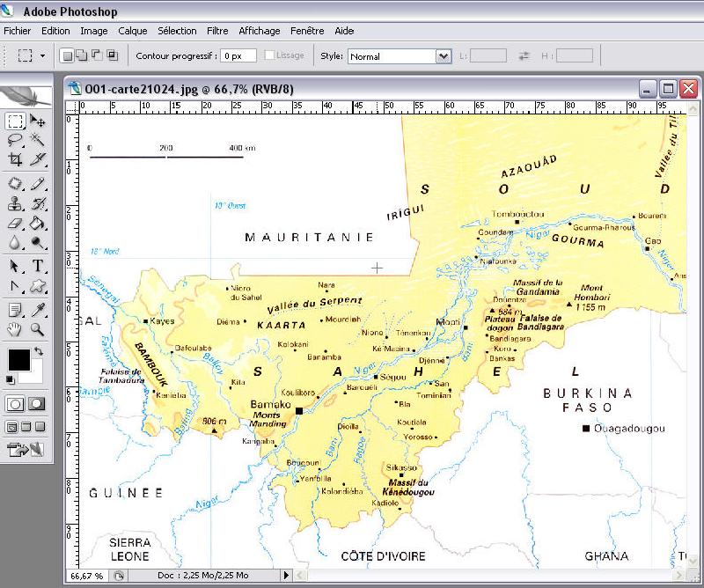The image size is (704, 588).
Task: Switch to Quick Mask mode
Action: tap(37, 404)
